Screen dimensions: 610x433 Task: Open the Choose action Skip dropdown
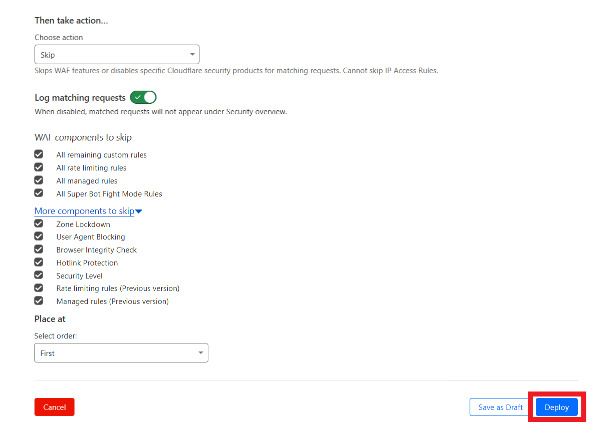pos(117,54)
